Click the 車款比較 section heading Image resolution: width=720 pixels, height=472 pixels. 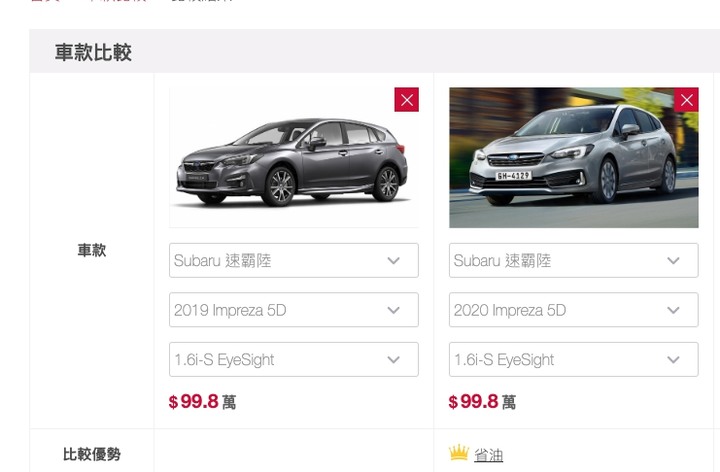coord(93,52)
